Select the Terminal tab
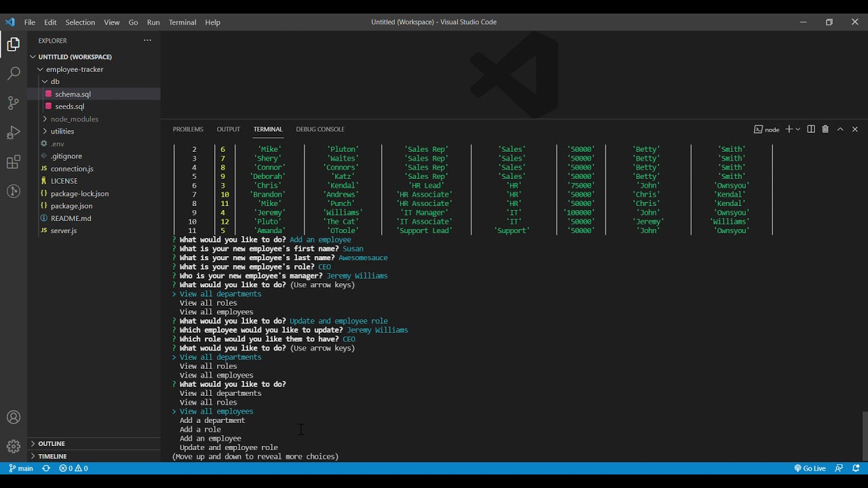 268,129
